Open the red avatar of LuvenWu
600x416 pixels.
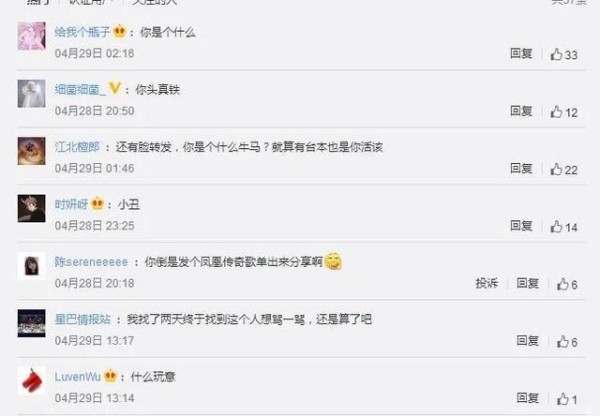pyautogui.click(x=31, y=380)
